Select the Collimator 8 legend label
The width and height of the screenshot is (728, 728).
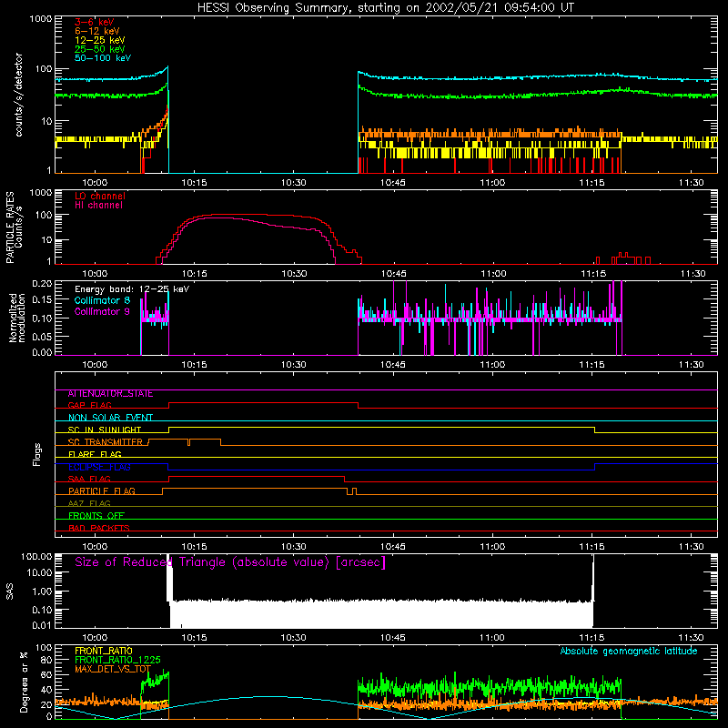click(102, 300)
